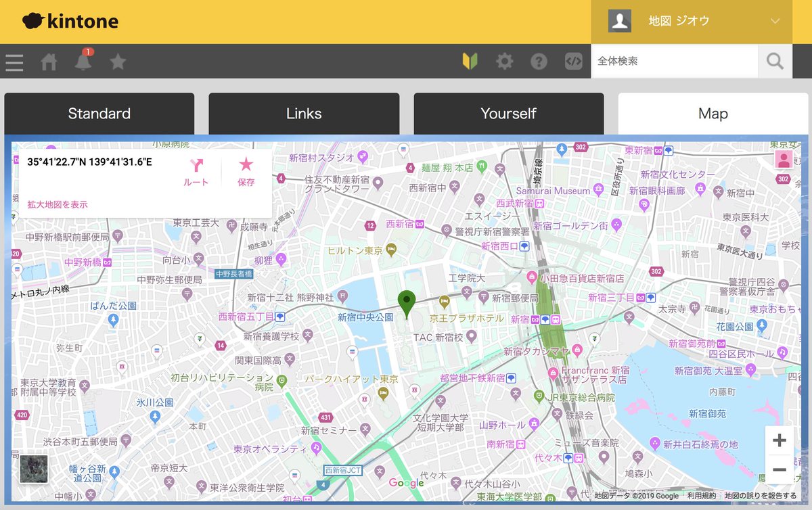Image resolution: width=812 pixels, height=510 pixels.
Task: Click the 初台リハビリテーション病院 marker
Action: (x=281, y=381)
